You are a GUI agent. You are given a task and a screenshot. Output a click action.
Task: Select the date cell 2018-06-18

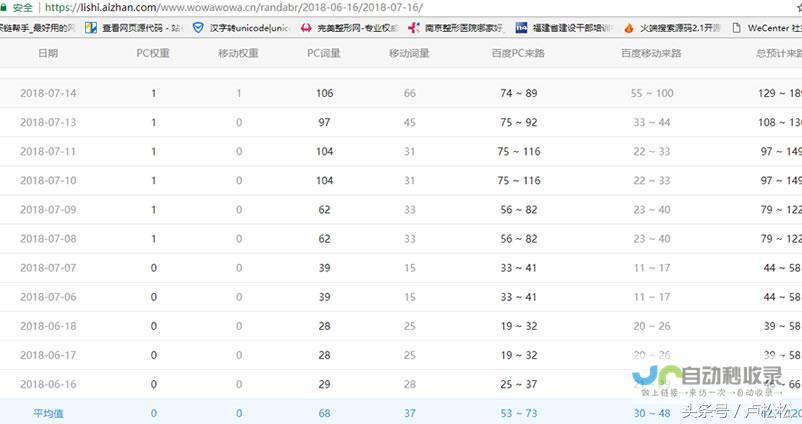48,326
